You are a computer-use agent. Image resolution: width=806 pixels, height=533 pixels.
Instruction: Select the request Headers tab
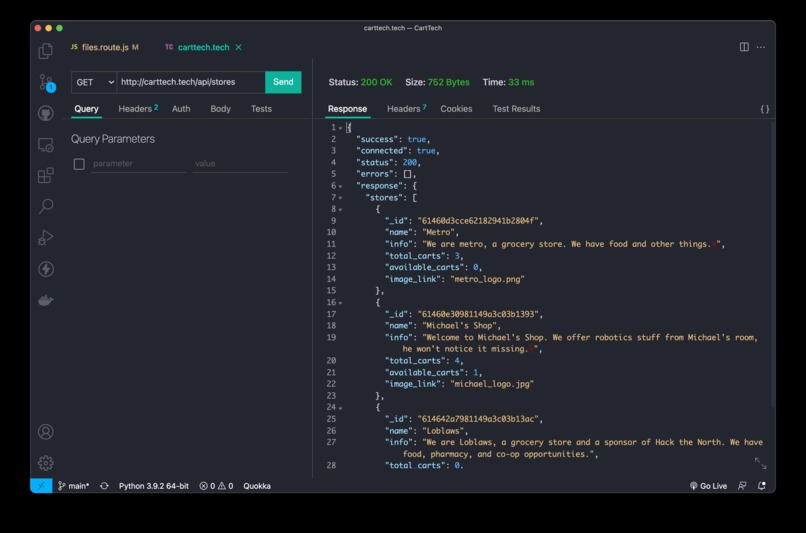point(138,109)
